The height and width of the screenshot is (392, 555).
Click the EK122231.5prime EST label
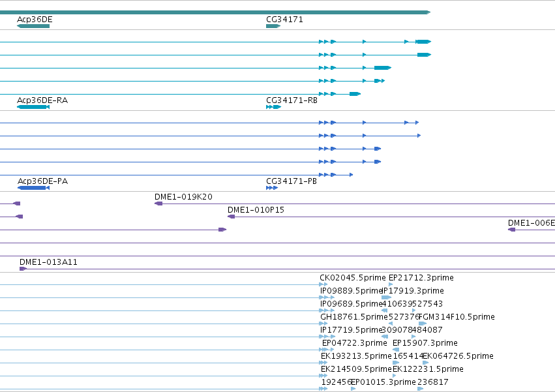coord(428,369)
